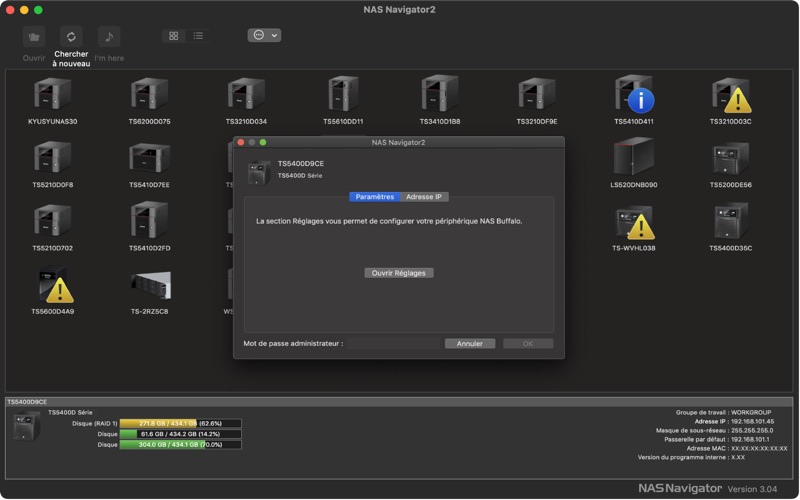Select TS3210D03C device with warning badge
Screen dimensions: 800x500
click(731, 95)
